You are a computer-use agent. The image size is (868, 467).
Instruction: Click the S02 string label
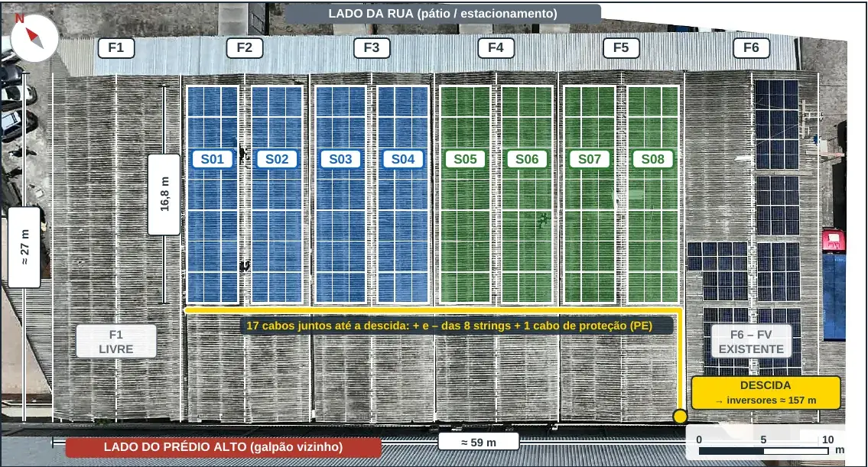277,159
